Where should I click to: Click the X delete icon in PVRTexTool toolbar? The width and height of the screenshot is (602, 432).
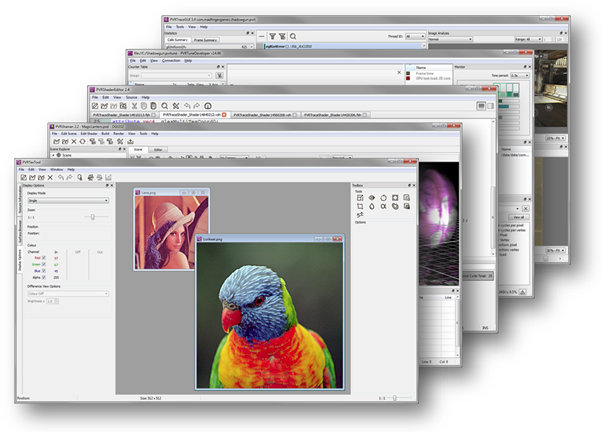50,177
